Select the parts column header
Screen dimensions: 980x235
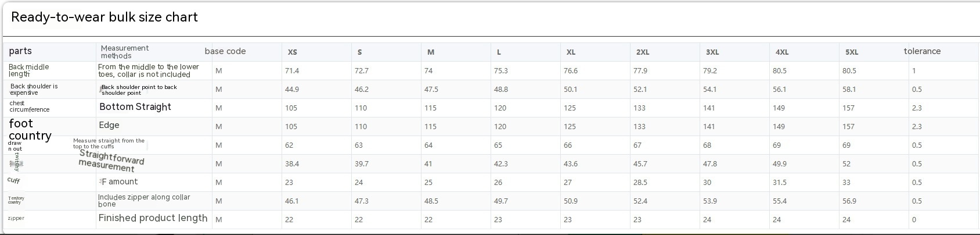pos(20,51)
